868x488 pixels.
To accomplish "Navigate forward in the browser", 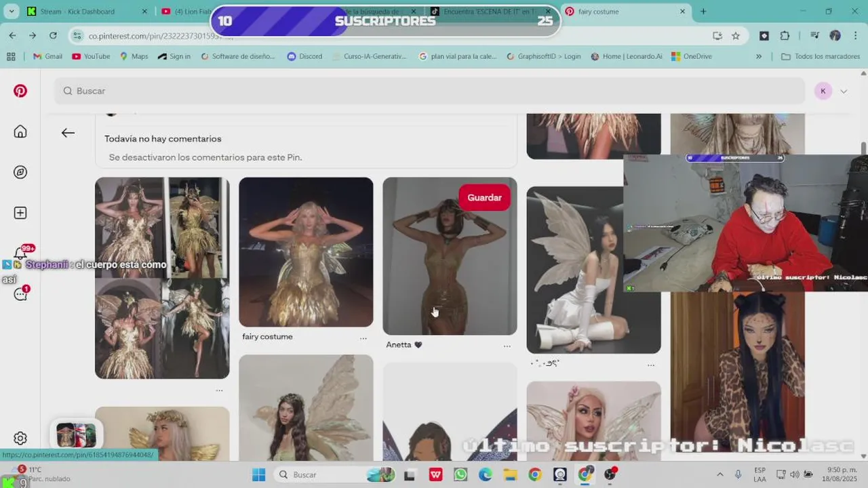I will [33, 35].
